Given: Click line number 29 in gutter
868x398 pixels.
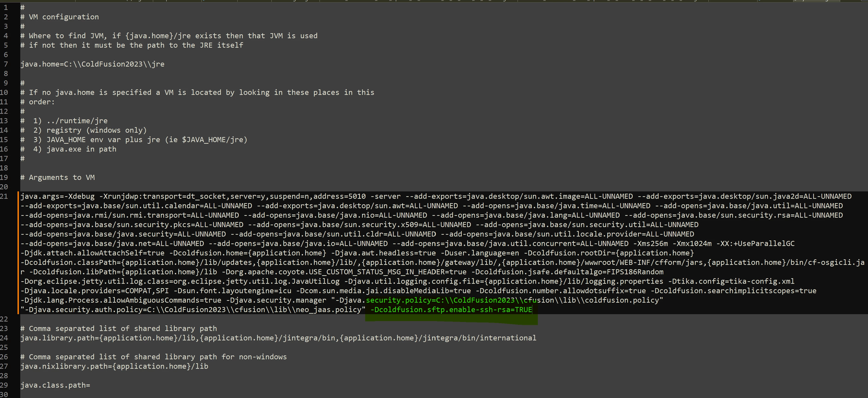Looking at the screenshot, I should [x=4, y=385].
